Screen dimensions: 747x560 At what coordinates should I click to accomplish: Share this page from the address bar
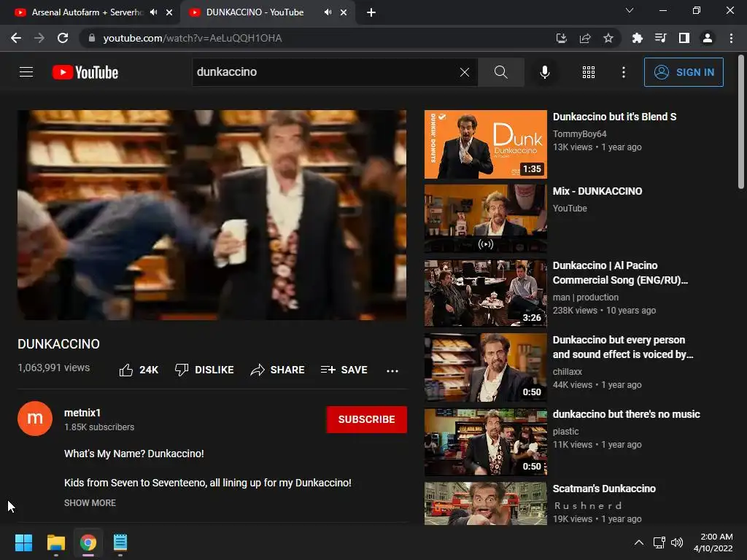(x=585, y=38)
